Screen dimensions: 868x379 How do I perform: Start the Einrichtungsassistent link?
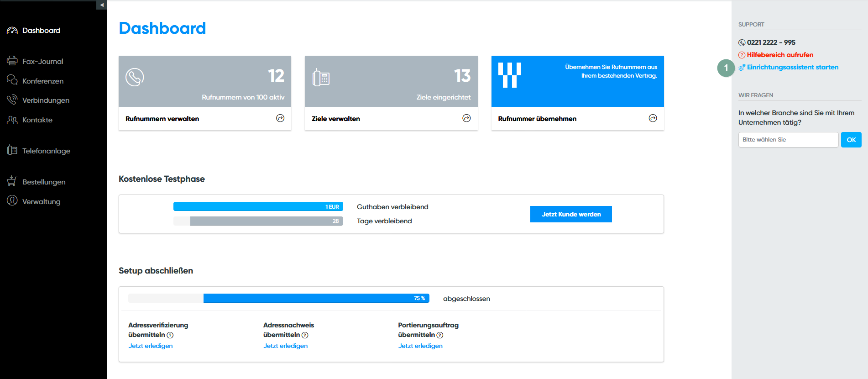click(792, 67)
